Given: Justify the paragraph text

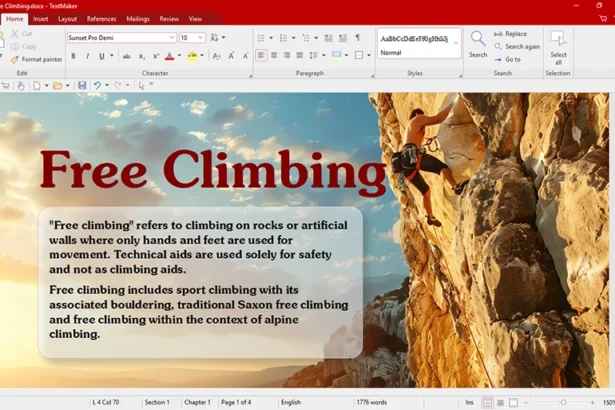Looking at the screenshot, I should (300, 55).
